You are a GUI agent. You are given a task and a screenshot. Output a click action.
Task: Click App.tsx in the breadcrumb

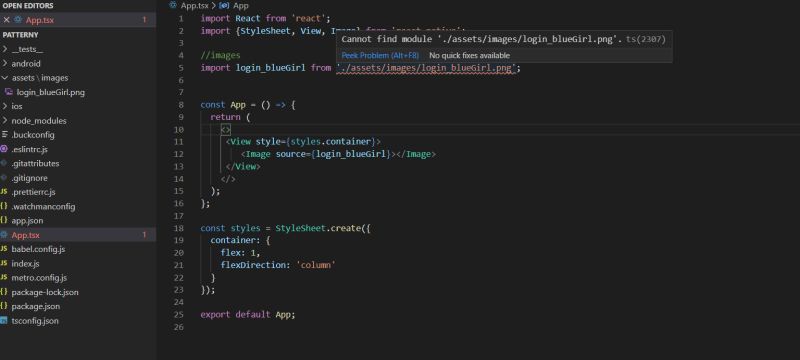pyautogui.click(x=195, y=6)
